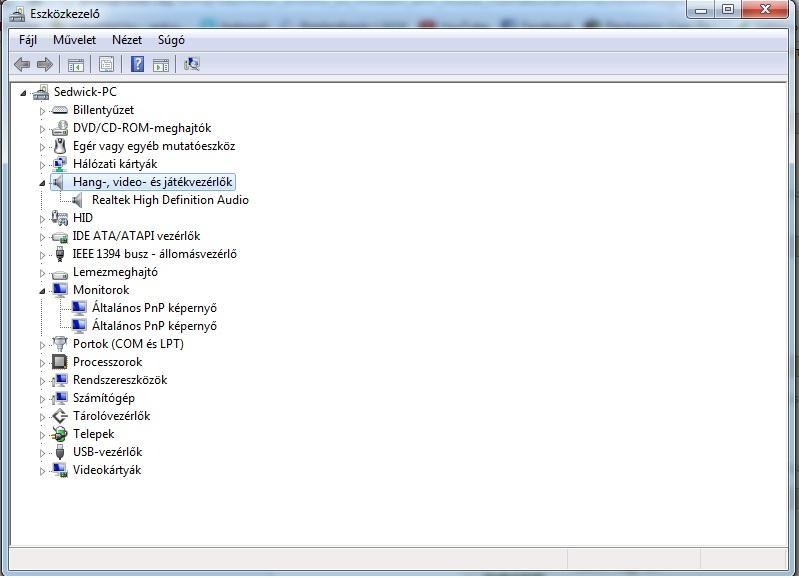The width and height of the screenshot is (799, 578).
Task: Click the processor chip icon beside Processzorok
Action: click(x=60, y=362)
